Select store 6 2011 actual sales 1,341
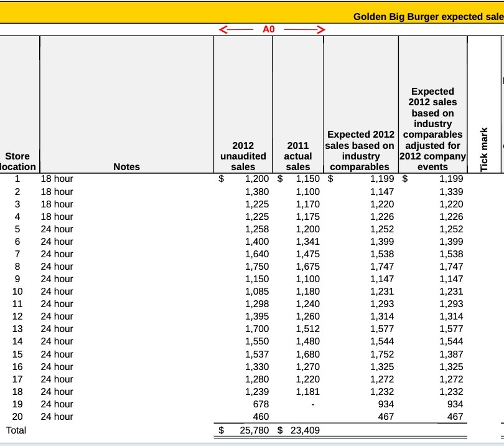Screen dimensions: 504x446 coord(307,241)
